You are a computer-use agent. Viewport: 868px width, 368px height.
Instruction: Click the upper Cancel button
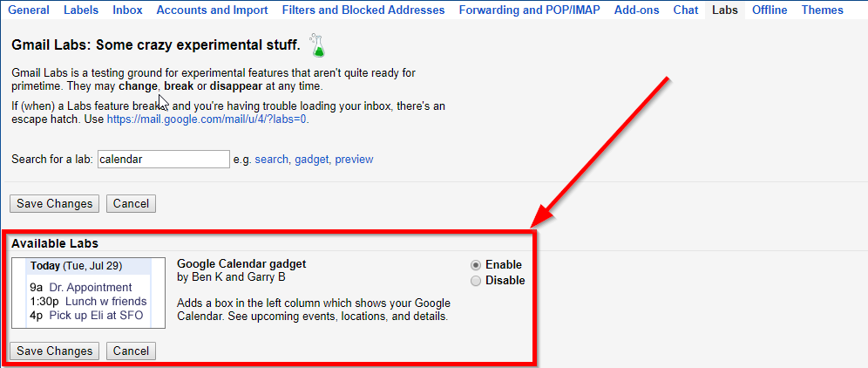131,203
